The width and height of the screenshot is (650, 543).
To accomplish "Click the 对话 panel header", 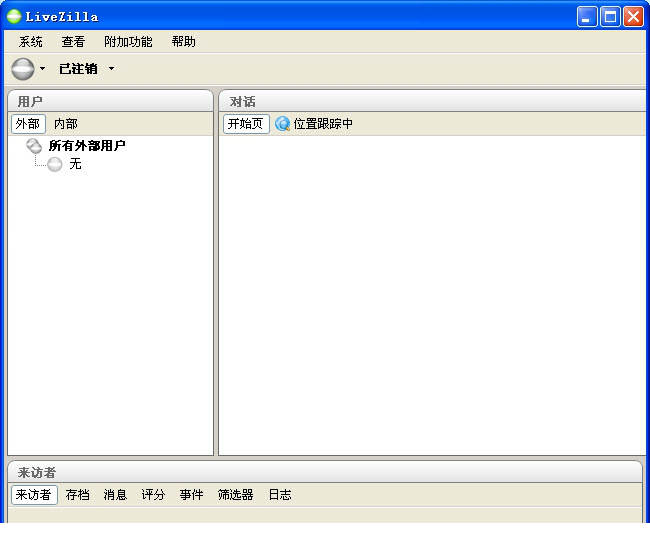I will point(434,101).
